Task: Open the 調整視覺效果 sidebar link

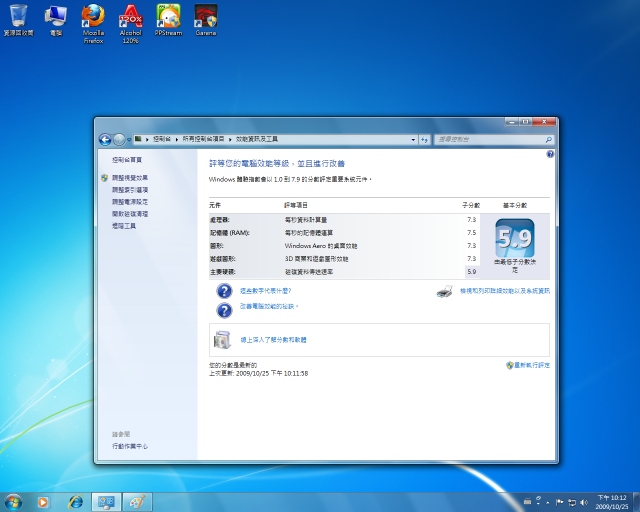Action: (130, 178)
